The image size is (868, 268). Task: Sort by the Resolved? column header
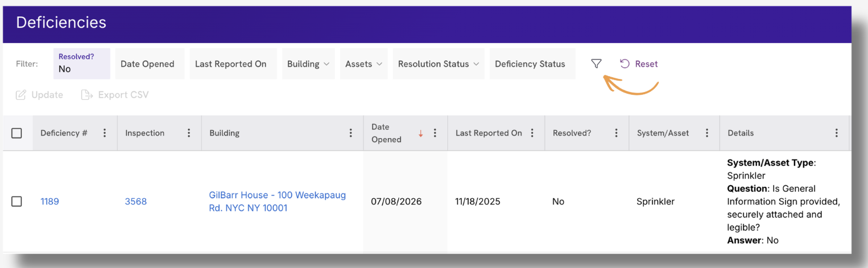[x=572, y=133]
